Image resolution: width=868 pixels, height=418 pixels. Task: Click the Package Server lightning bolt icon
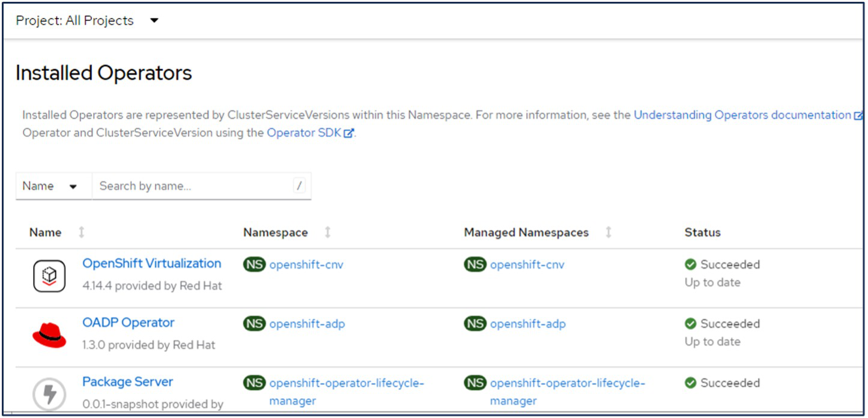[x=49, y=394]
